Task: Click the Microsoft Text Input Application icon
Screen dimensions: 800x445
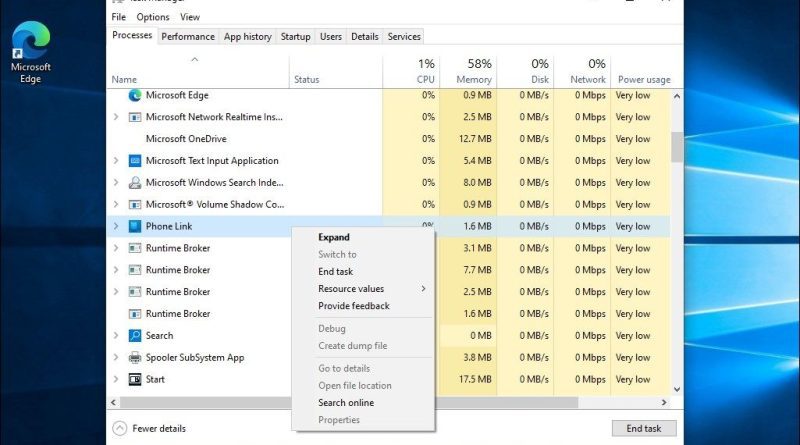Action: pyautogui.click(x=135, y=161)
